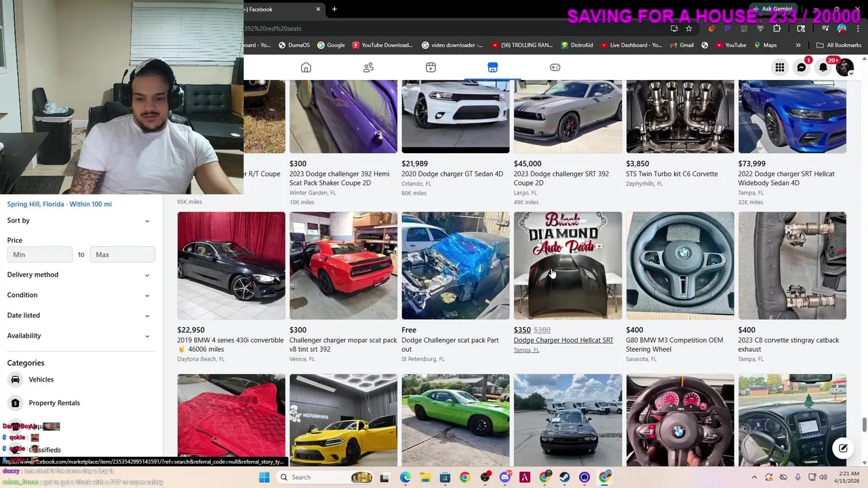The image size is (868, 488).
Task: Open Windows Start menu
Action: coord(264,477)
